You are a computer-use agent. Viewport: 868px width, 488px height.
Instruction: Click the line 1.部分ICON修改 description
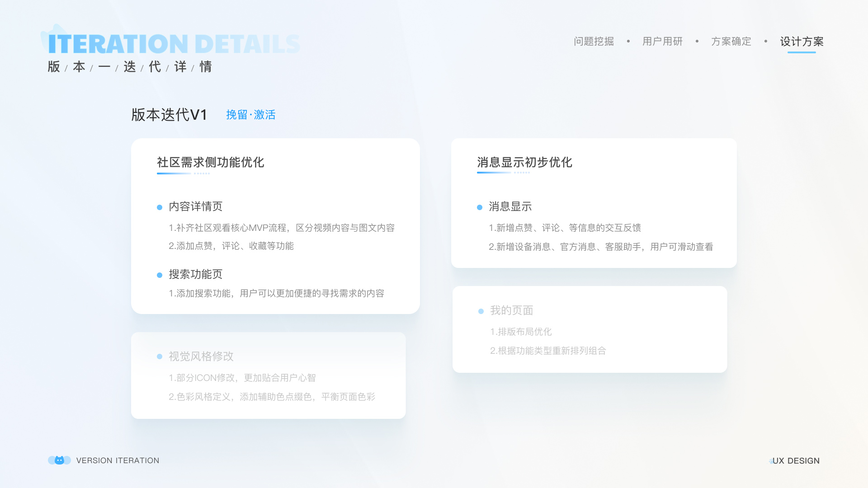pyautogui.click(x=242, y=378)
